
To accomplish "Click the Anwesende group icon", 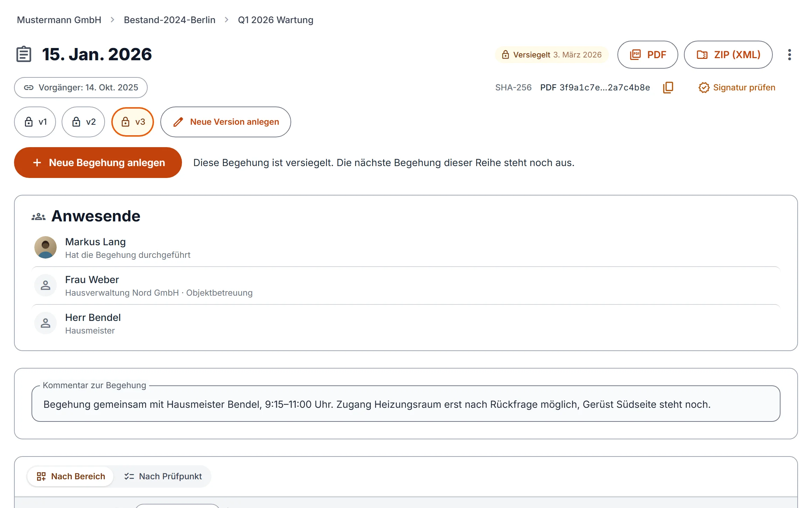I will coord(38,217).
